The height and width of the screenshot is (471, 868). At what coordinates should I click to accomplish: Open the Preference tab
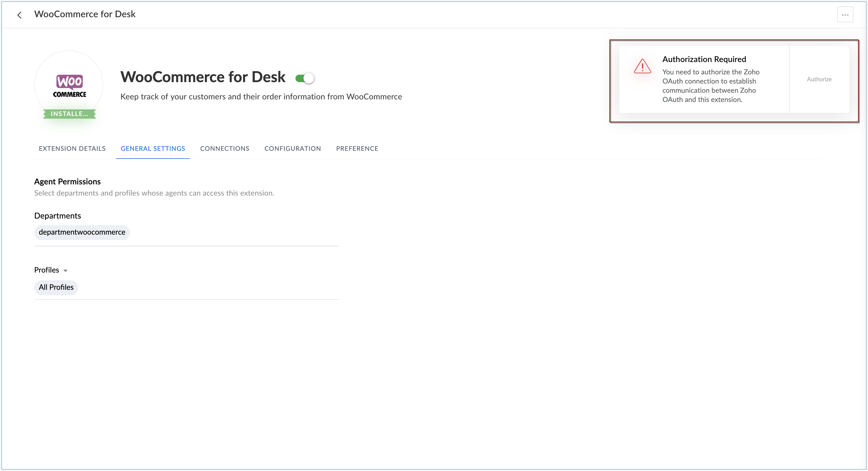[357, 148]
